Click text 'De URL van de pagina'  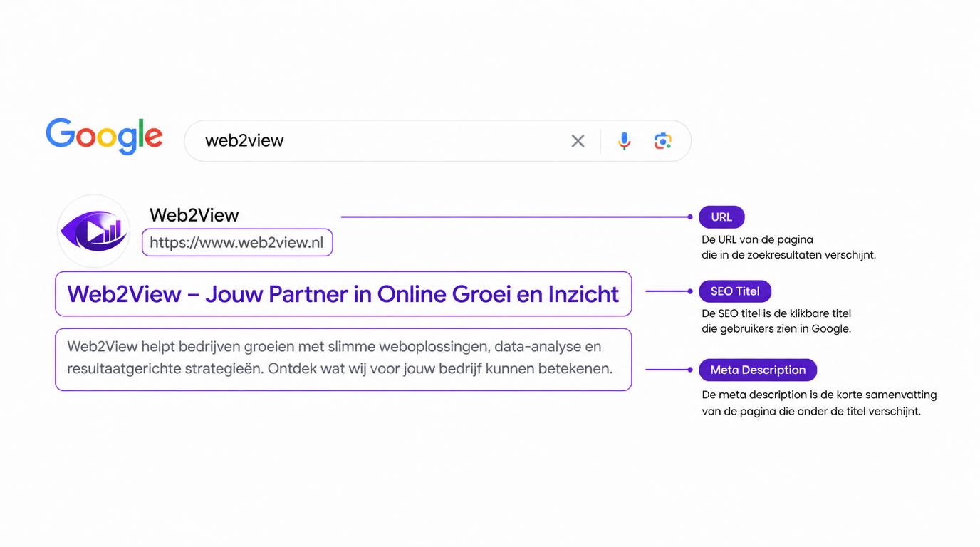[757, 239]
